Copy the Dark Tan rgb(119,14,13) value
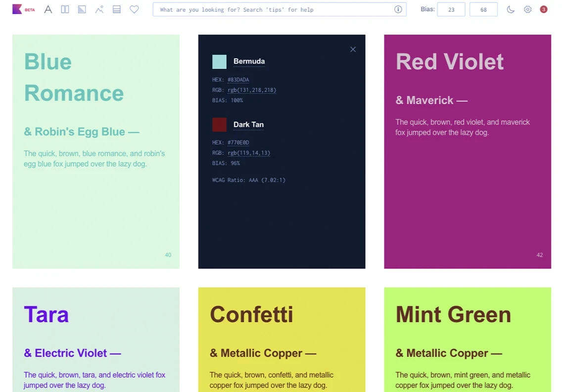The height and width of the screenshot is (392, 568). coord(249,153)
